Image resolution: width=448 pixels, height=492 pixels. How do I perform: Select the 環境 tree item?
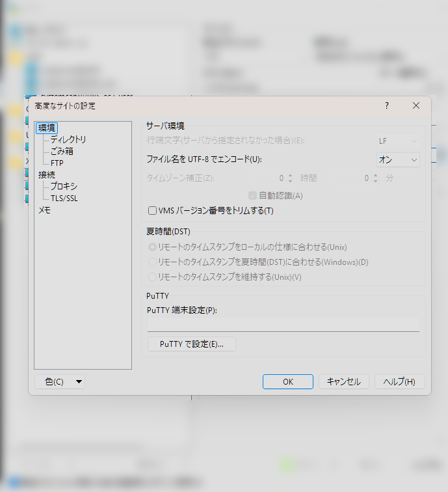tap(47, 128)
